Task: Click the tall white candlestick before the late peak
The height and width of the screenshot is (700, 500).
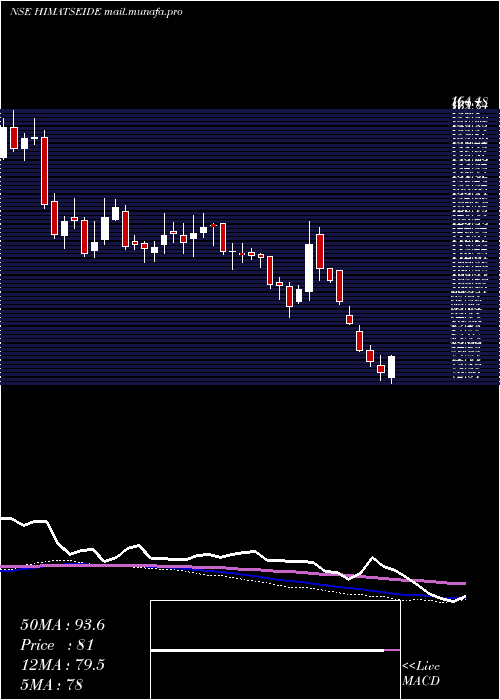Action: click(309, 268)
